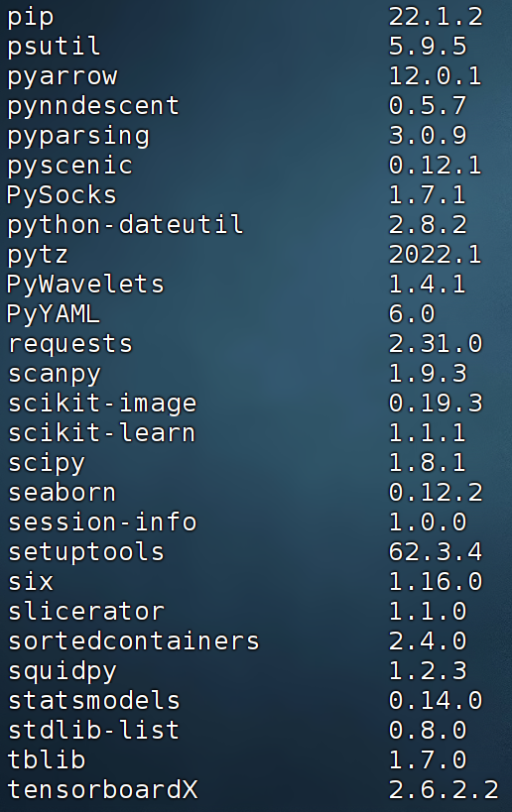Click the statsmodels version 0.14.0
Viewport: 512px width, 812px height.
436,701
